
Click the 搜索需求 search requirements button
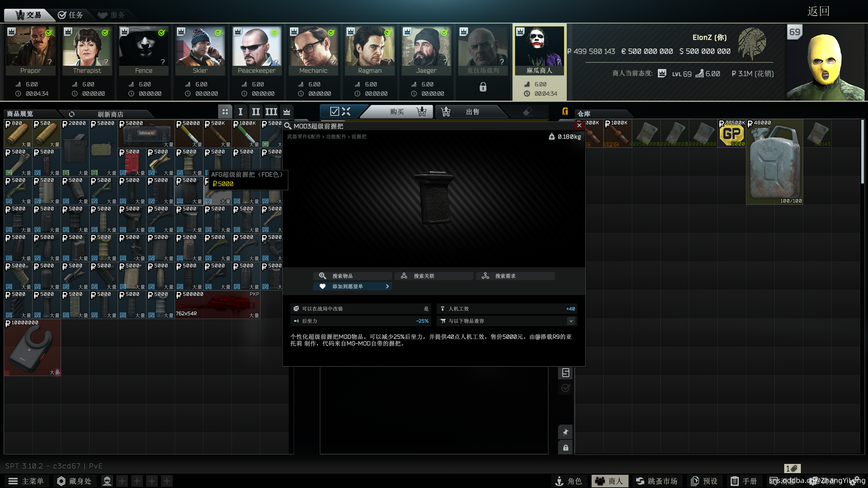click(x=516, y=276)
